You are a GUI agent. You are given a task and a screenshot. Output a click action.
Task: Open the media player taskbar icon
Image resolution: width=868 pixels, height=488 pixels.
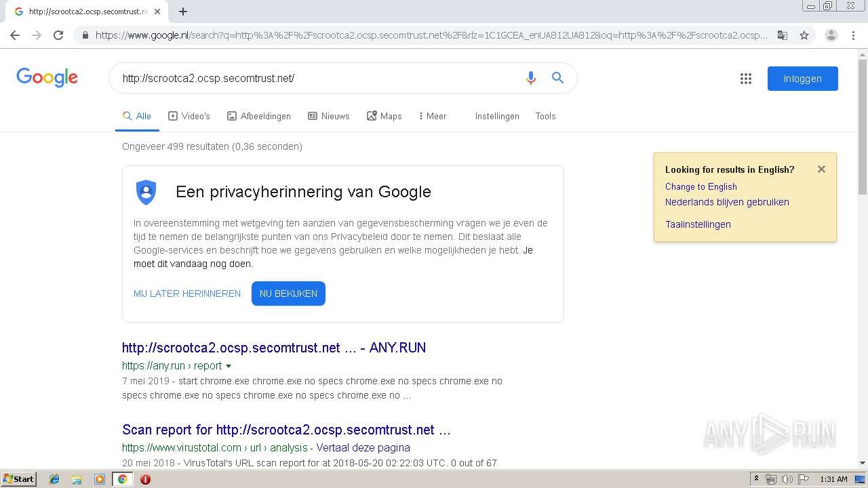coord(100,479)
